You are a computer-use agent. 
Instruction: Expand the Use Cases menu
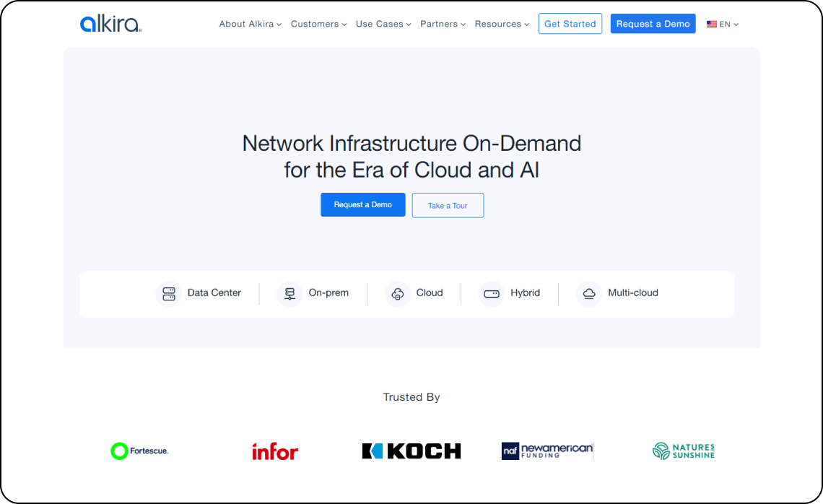pos(383,24)
